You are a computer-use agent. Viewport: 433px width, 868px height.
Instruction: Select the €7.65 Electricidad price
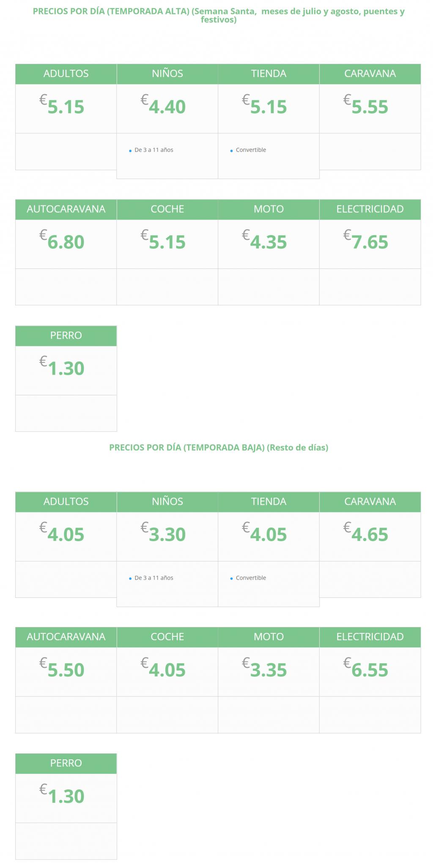click(x=370, y=242)
